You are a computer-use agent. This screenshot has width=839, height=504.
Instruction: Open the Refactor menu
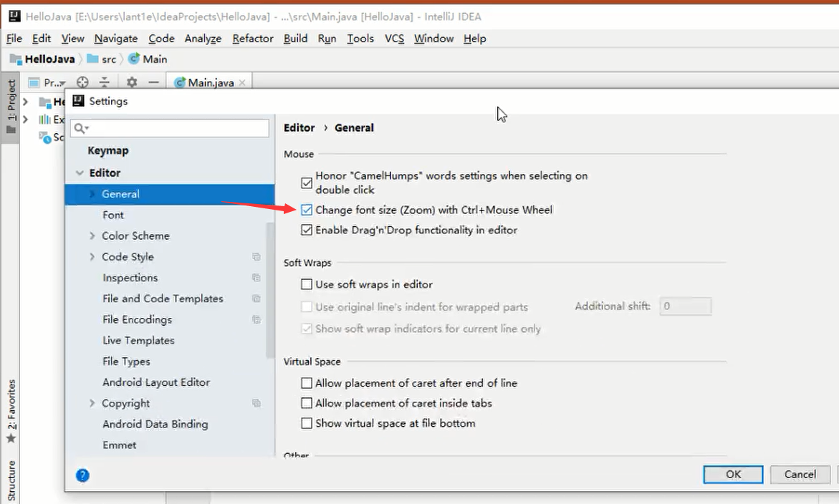click(252, 39)
